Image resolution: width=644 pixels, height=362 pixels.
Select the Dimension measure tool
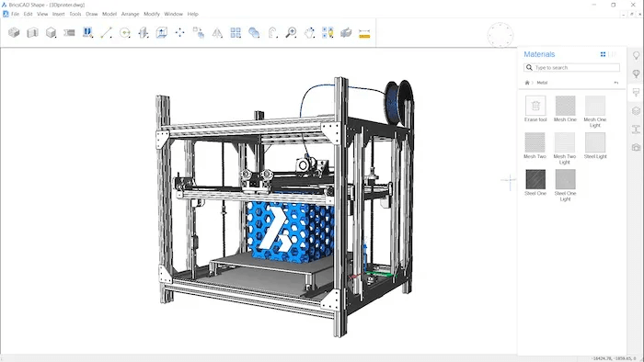(x=364, y=34)
